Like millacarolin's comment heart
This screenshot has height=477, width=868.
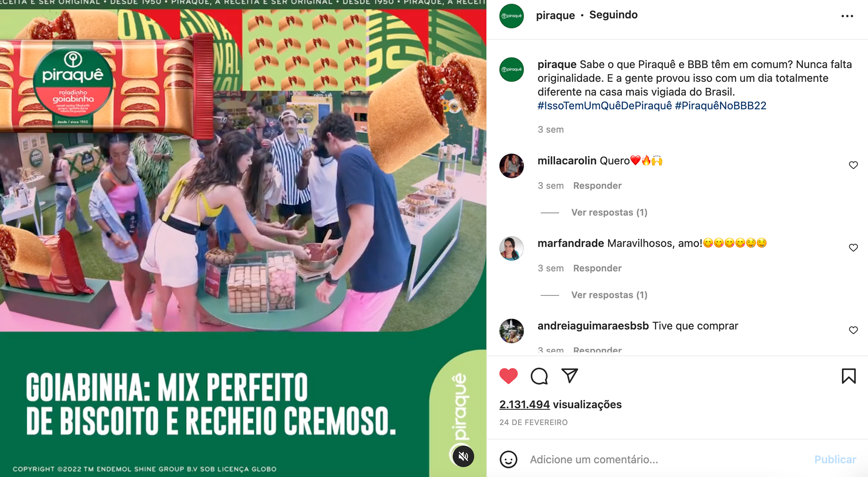853,165
